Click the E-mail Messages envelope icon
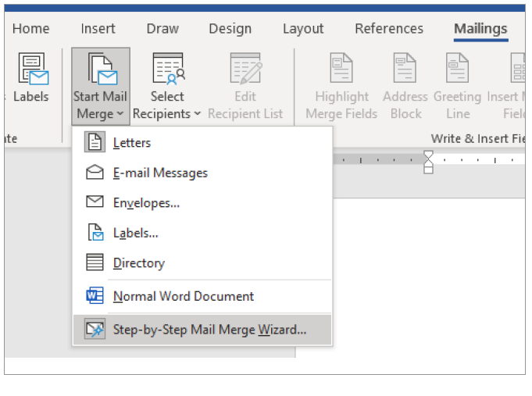This screenshot has height=396, width=532. (95, 173)
